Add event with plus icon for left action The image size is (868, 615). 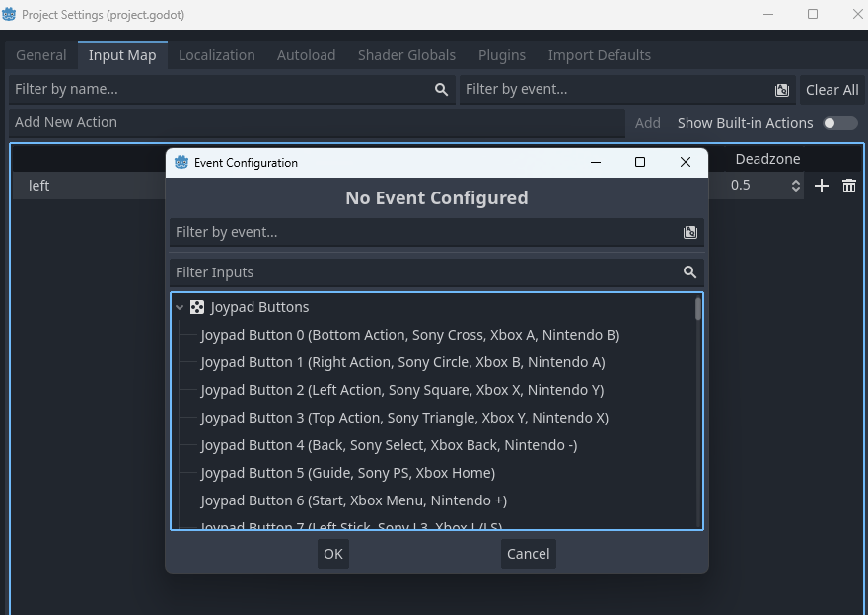click(x=822, y=186)
